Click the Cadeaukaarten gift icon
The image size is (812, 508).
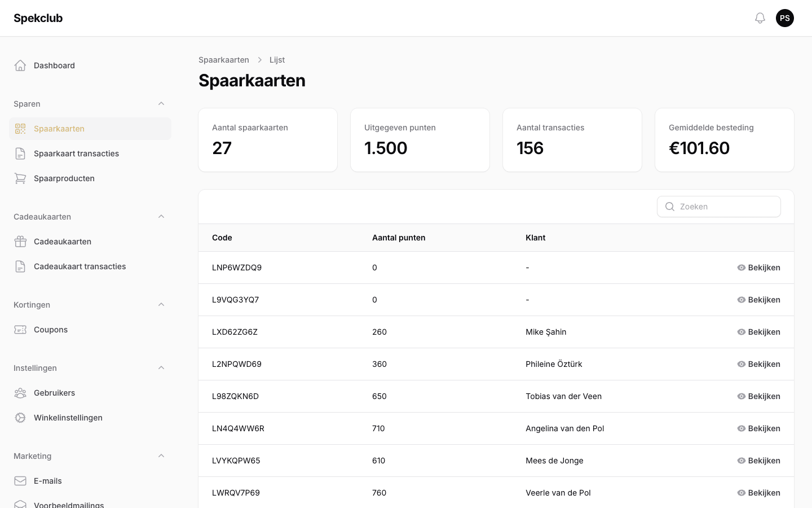tap(20, 242)
